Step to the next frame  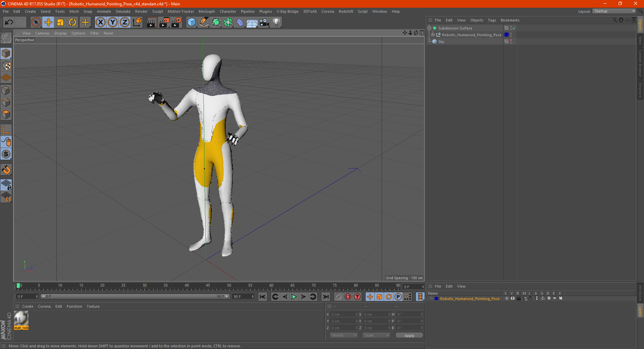pyautogui.click(x=303, y=297)
